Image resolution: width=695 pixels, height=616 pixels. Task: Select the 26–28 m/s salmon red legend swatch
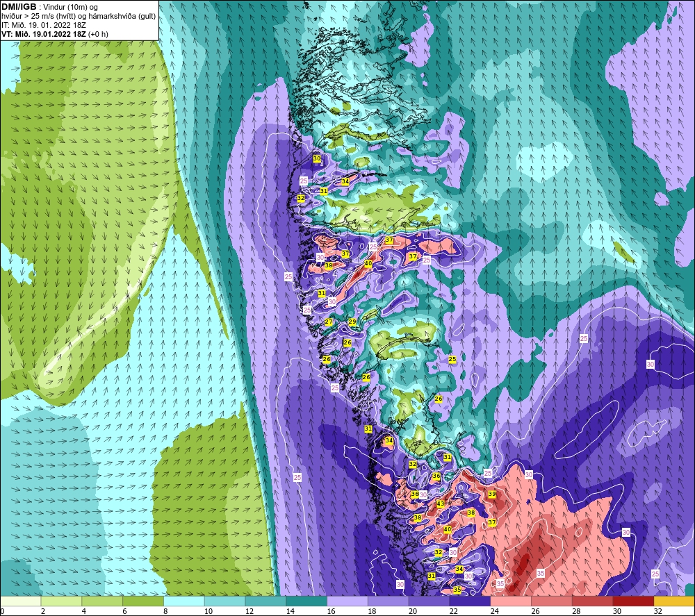tap(552, 601)
